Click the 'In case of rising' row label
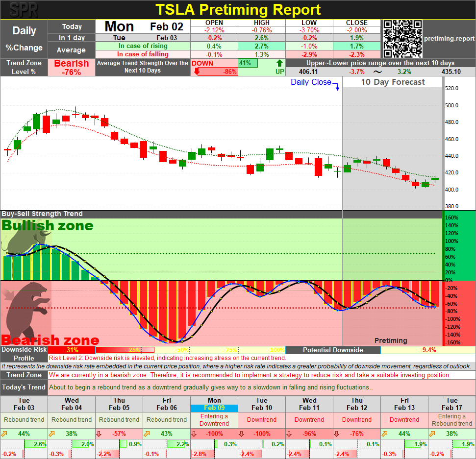The width and height of the screenshot is (476, 459). click(143, 46)
